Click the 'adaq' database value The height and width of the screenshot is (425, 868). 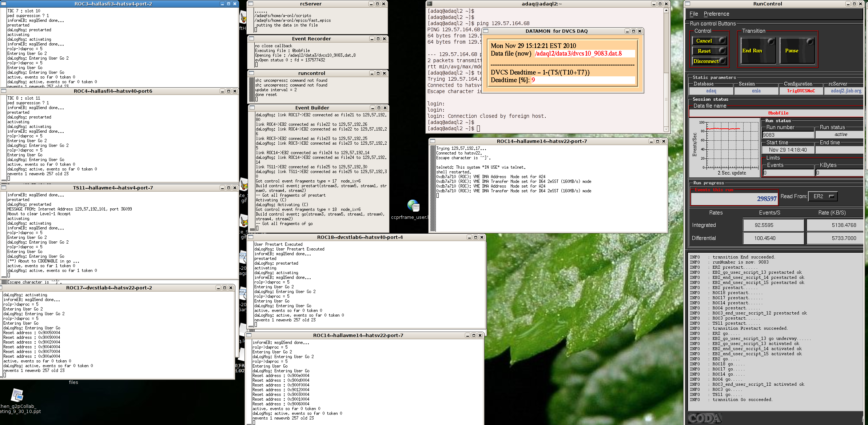tap(711, 91)
